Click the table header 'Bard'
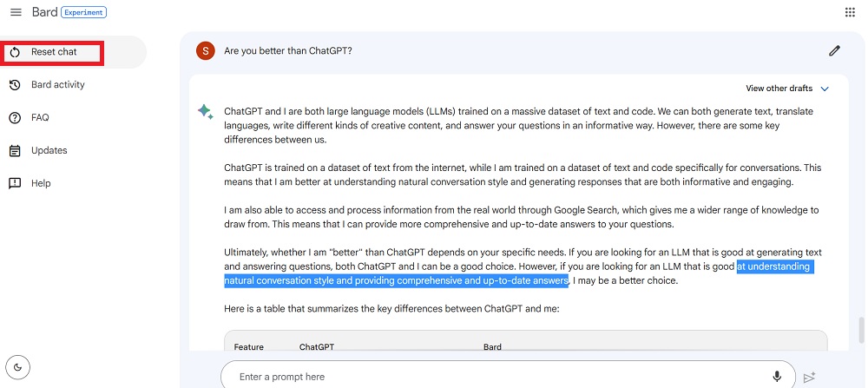 492,347
